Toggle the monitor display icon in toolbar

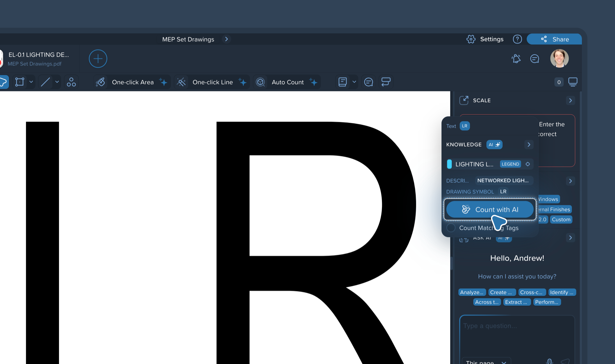pos(573,82)
